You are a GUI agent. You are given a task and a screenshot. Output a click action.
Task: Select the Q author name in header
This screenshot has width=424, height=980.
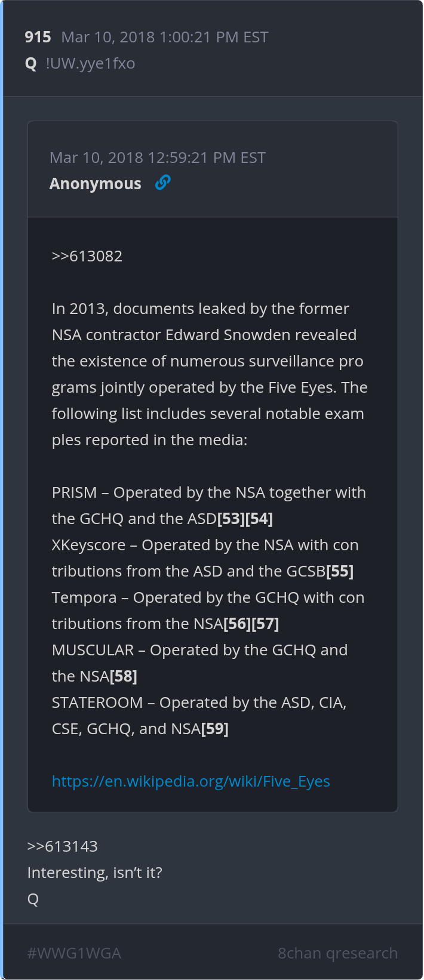click(31, 63)
